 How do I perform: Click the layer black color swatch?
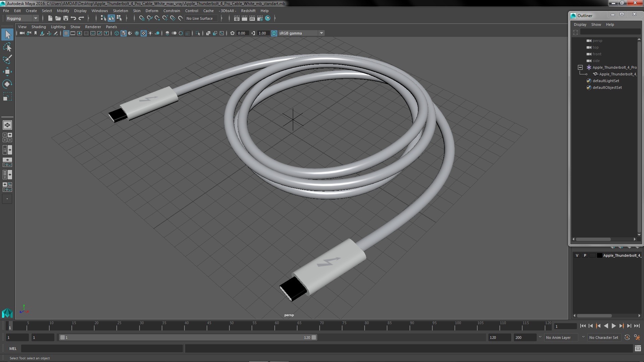pos(599,255)
